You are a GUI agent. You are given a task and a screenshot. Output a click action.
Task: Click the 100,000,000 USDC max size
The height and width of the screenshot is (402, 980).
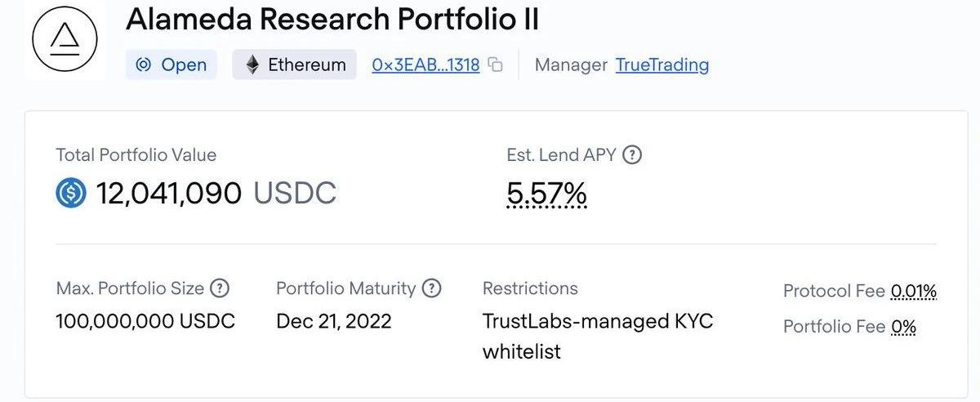click(x=145, y=321)
